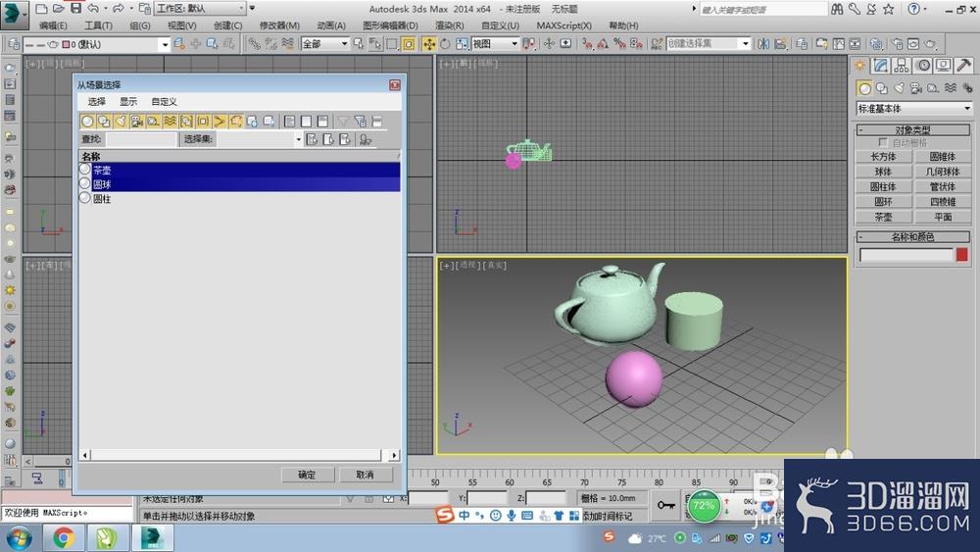This screenshot has height=552, width=980.
Task: Toggle the 自动栅格 checkbox
Action: point(883,142)
